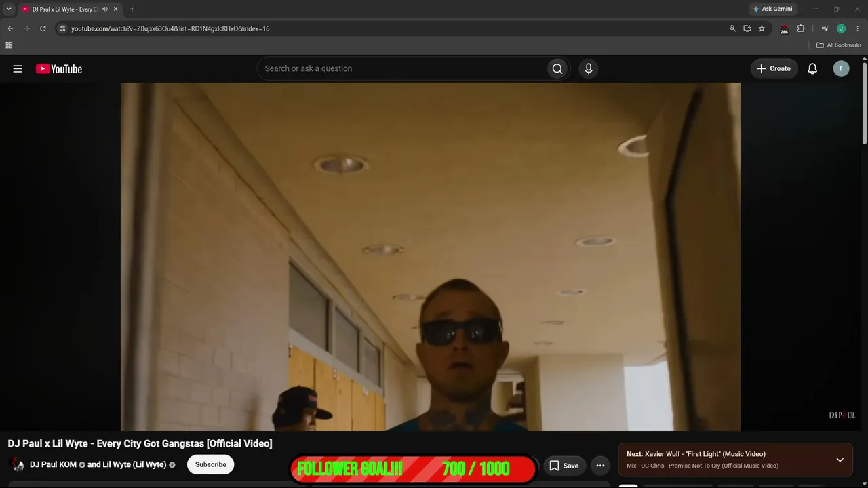Screen dimensions: 868x488
Task: Open the Chrome profile avatar
Action: point(841,28)
